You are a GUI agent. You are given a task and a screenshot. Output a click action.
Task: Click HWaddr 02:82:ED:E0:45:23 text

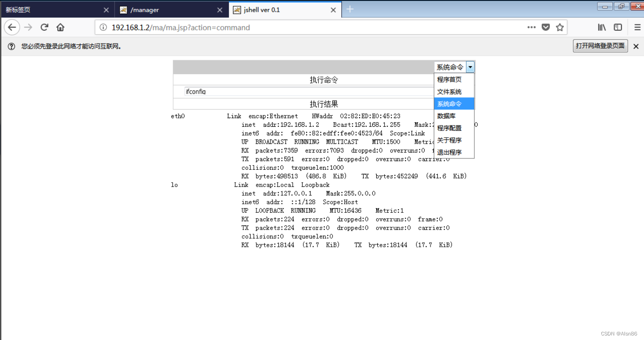click(356, 116)
